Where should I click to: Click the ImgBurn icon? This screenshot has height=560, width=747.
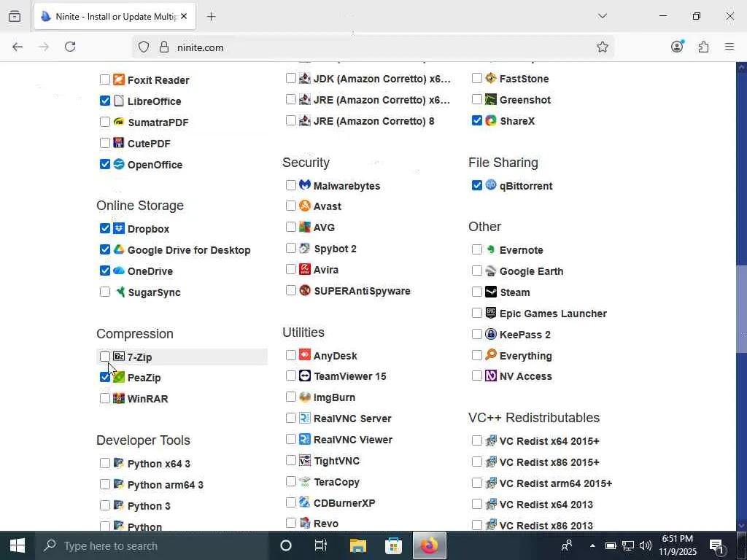pos(305,397)
